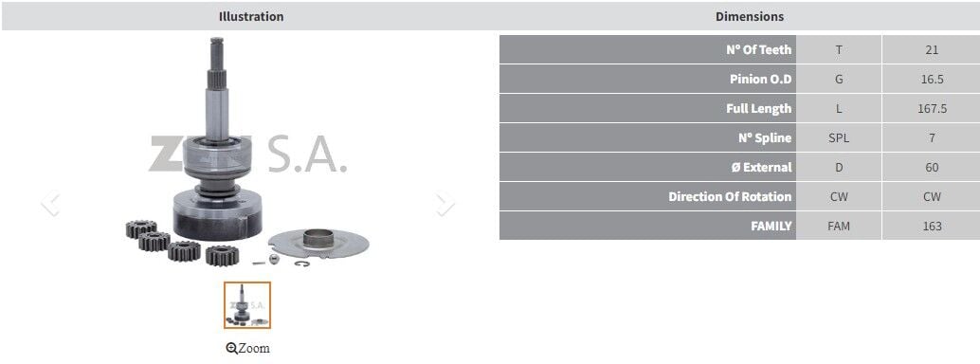The image size is (980, 364).
Task: Click the FAM code cell
Action: 839,226
